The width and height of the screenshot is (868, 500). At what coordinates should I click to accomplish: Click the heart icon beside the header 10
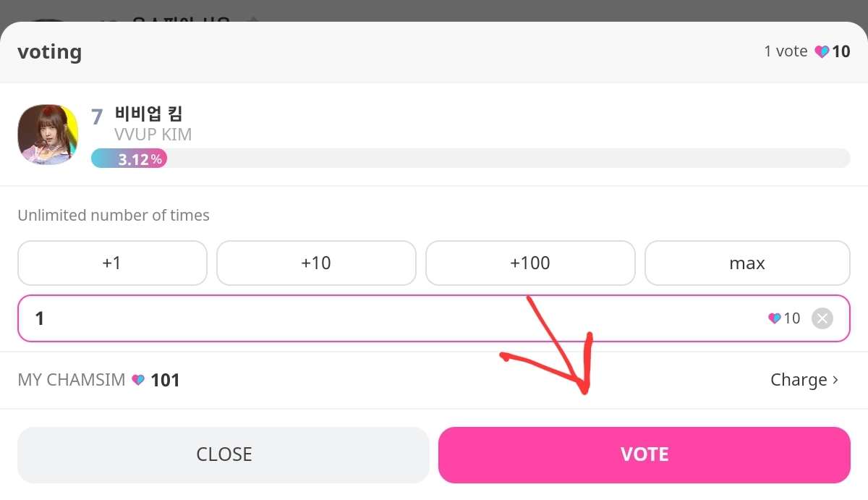click(x=822, y=52)
